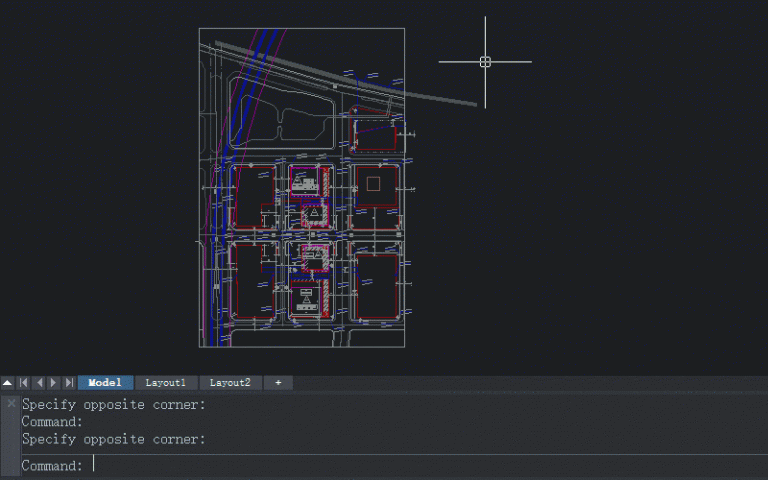Click the first 'Specify opposite corner:' history line

(x=114, y=405)
